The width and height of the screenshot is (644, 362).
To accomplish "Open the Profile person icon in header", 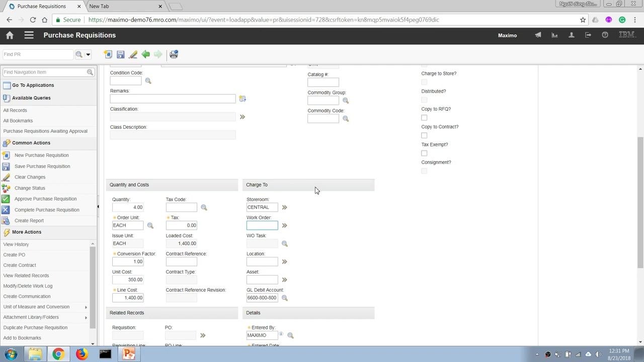I will pyautogui.click(x=571, y=35).
